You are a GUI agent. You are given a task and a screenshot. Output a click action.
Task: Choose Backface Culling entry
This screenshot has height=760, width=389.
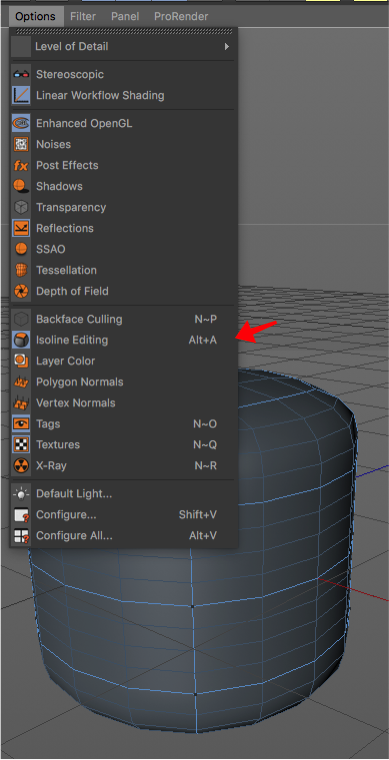coord(124,319)
